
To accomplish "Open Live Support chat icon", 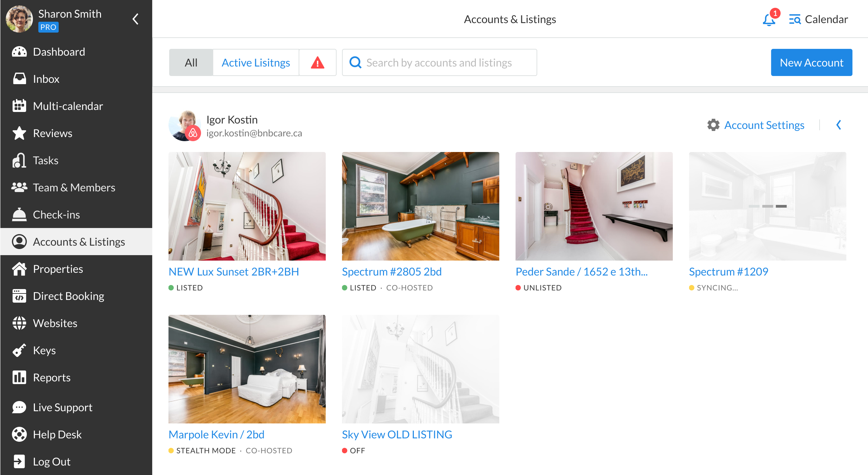I will click(x=19, y=407).
